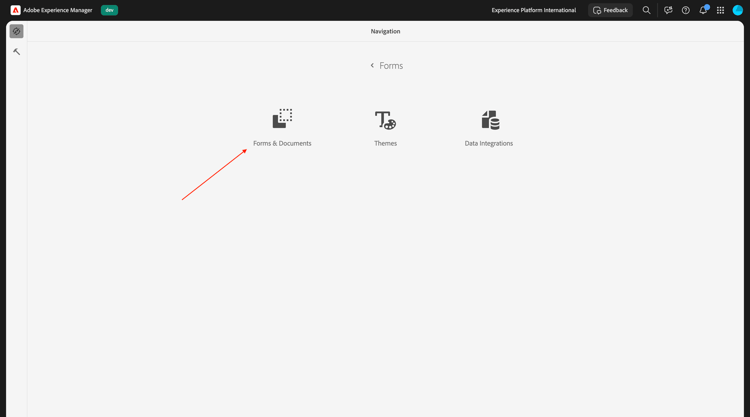This screenshot has width=750, height=417.
Task: Click the Forms heading text
Action: coord(391,66)
